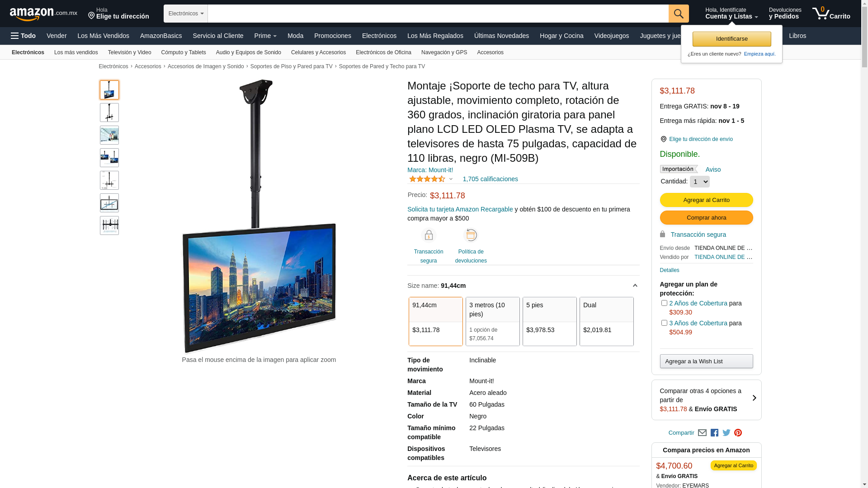
Task: Select the second product thumbnail image
Action: pyautogui.click(x=109, y=113)
